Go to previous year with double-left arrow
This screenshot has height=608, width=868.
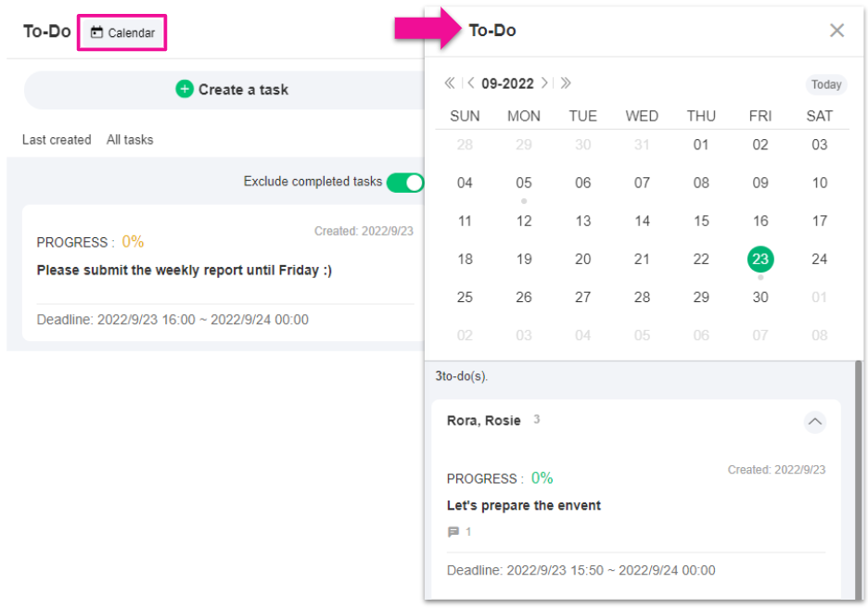450,83
